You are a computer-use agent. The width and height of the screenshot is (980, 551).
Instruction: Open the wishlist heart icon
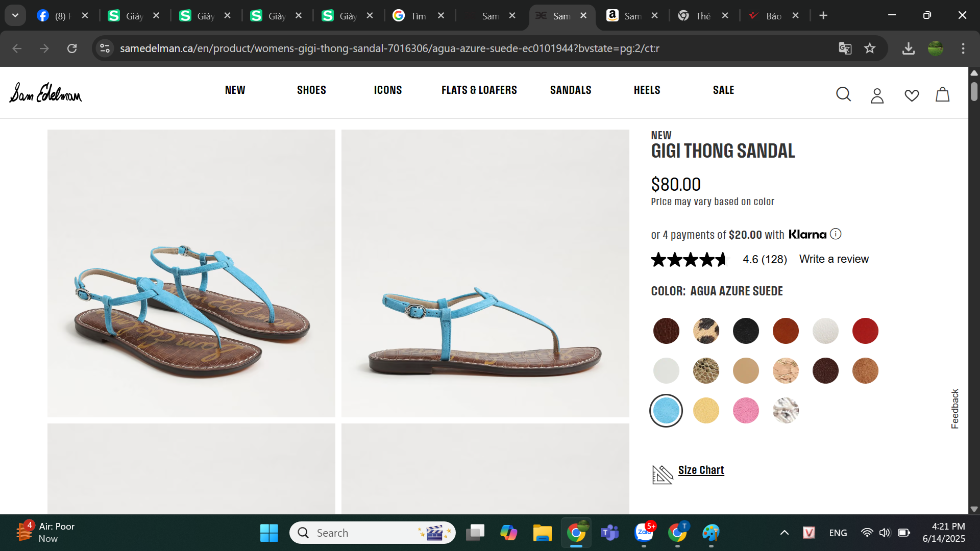912,95
